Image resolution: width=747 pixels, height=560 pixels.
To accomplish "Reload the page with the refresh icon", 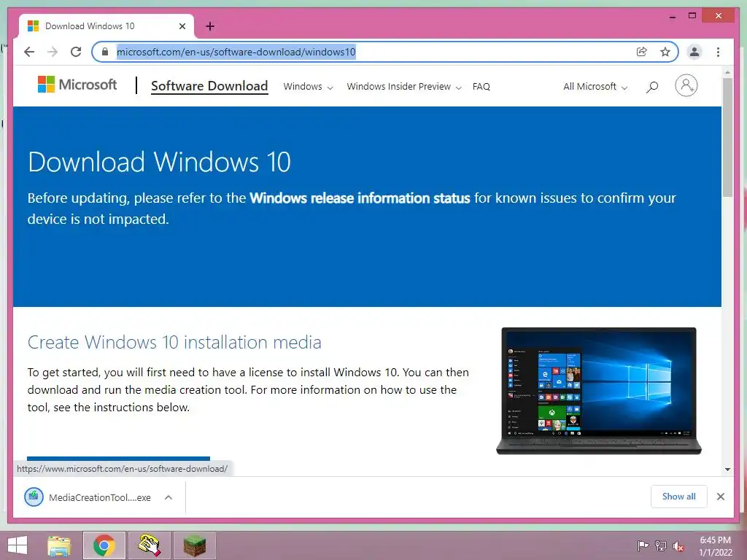I will pyautogui.click(x=76, y=52).
